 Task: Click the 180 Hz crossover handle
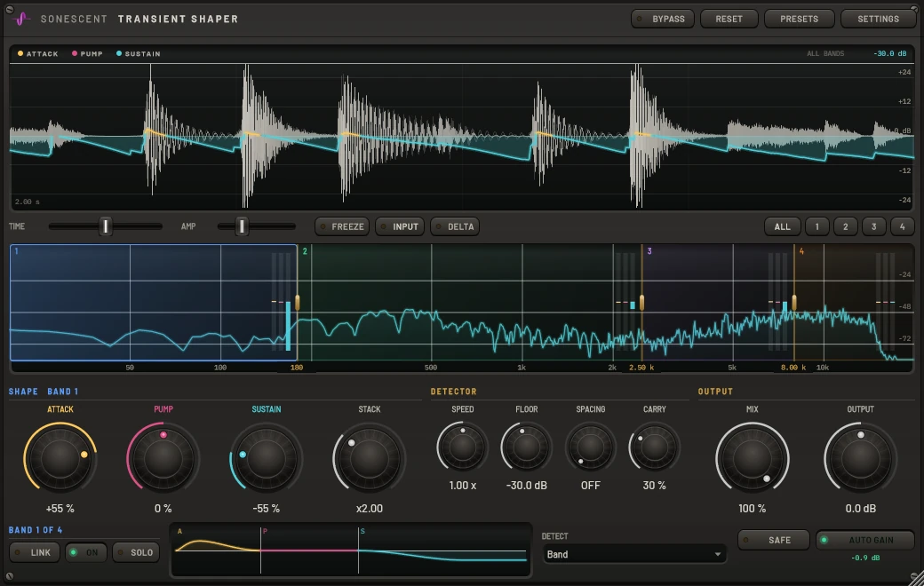point(297,303)
